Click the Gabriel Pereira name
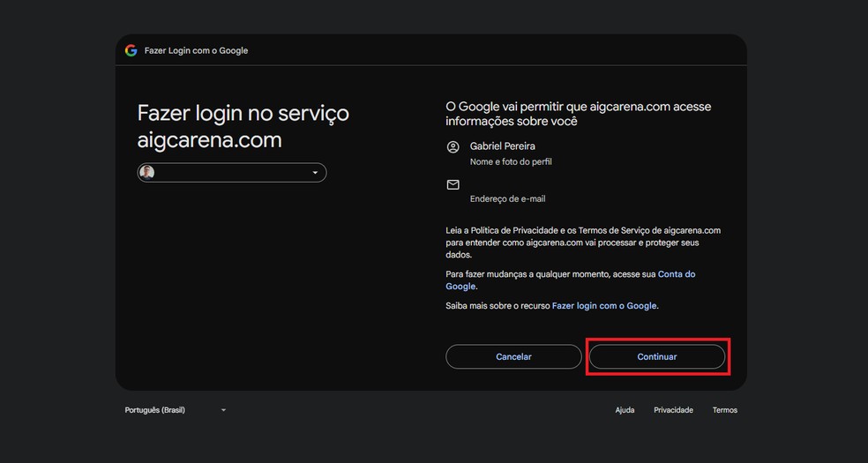 pos(503,146)
